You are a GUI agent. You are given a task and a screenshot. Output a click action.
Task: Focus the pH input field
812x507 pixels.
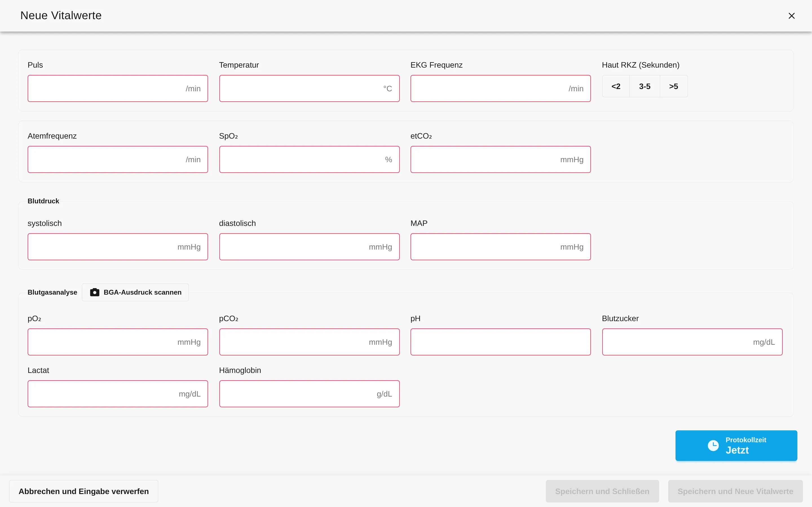(501, 342)
